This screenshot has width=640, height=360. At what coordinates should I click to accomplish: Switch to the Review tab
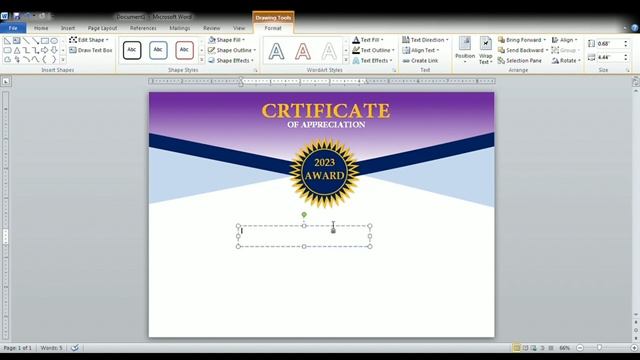(211, 28)
